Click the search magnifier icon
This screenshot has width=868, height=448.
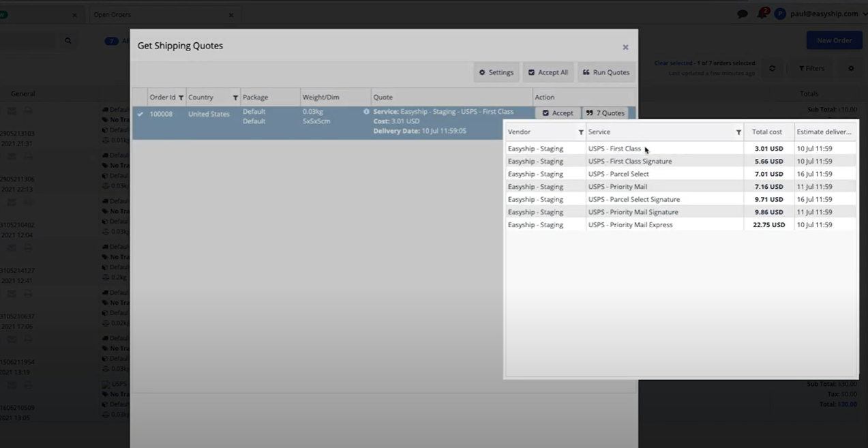(x=68, y=41)
